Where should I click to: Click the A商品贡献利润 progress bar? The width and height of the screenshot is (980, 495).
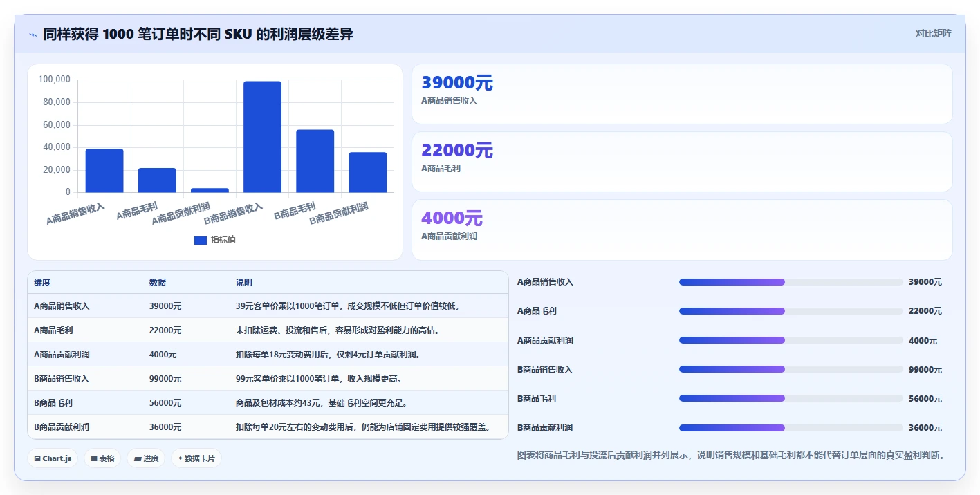791,340
